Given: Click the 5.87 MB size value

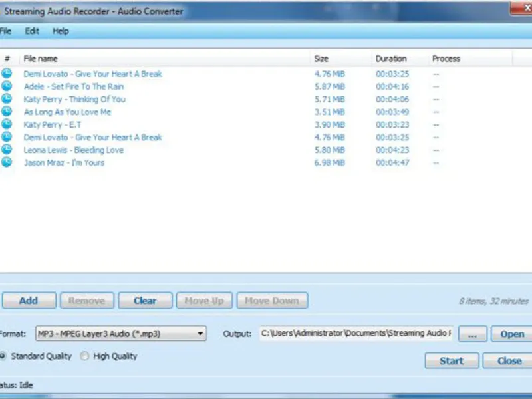Looking at the screenshot, I should tap(329, 87).
